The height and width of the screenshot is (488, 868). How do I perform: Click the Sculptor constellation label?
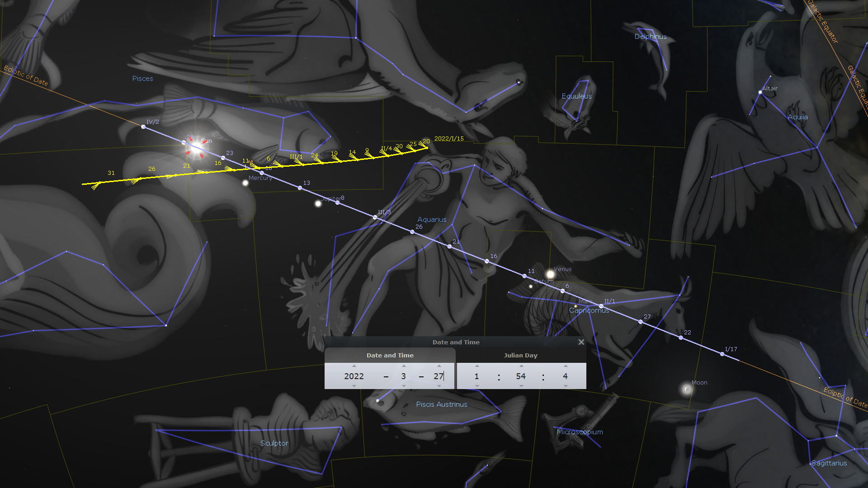(x=274, y=443)
